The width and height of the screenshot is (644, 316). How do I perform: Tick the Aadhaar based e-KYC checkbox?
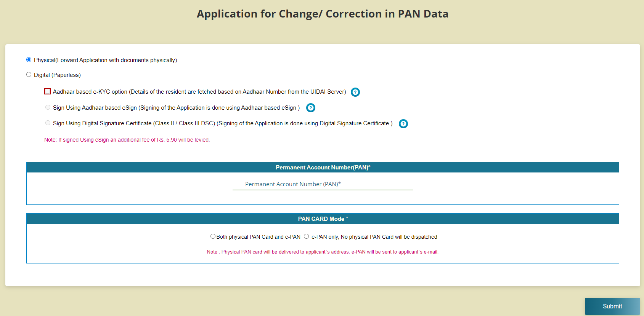(x=47, y=91)
